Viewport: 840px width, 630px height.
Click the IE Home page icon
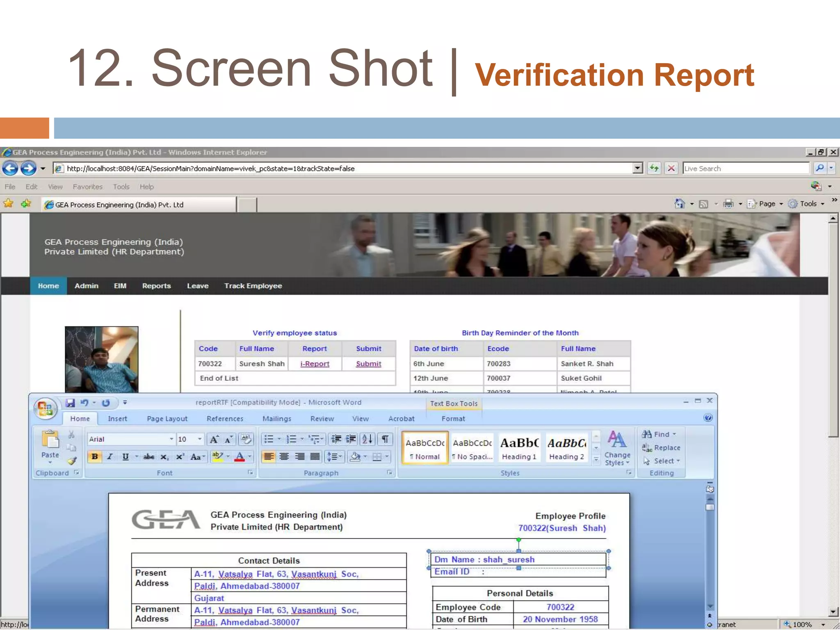(680, 203)
